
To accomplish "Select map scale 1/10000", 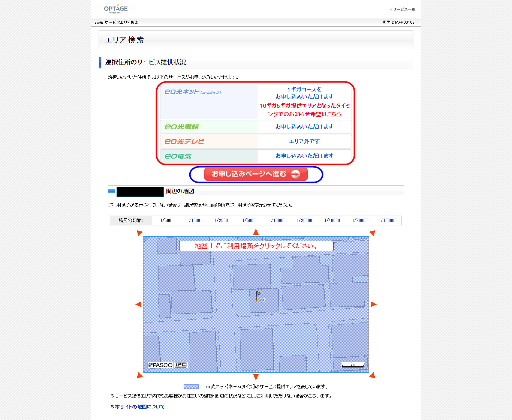I will click(277, 220).
